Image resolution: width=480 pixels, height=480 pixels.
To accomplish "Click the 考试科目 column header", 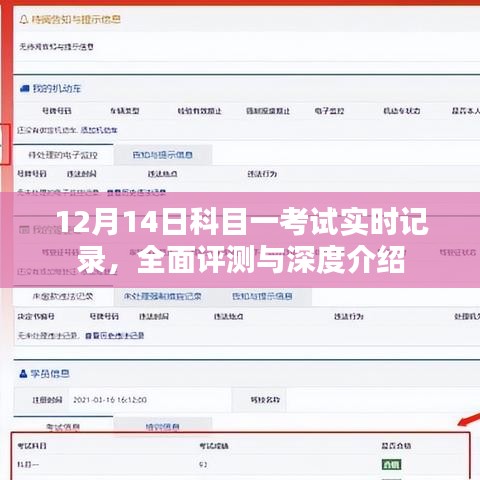I will 32,446.
